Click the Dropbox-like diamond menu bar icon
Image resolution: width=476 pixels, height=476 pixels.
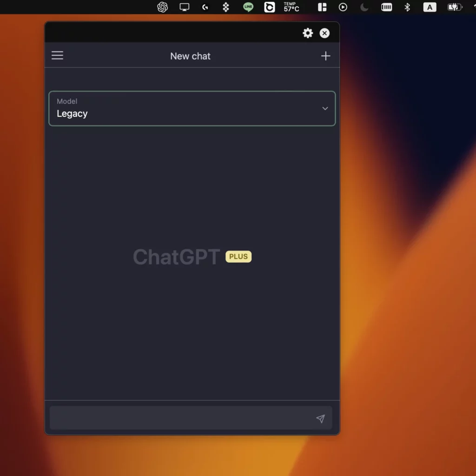(x=225, y=7)
